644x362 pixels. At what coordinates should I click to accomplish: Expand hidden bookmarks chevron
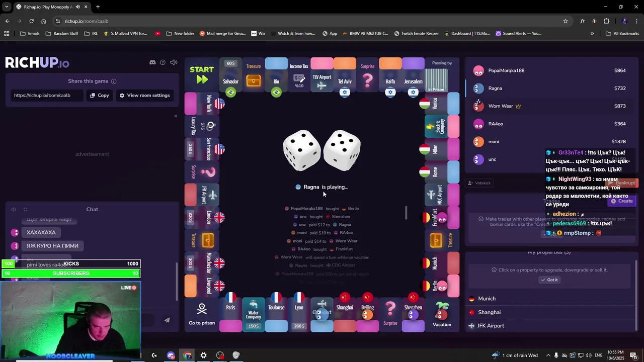pyautogui.click(x=592, y=34)
